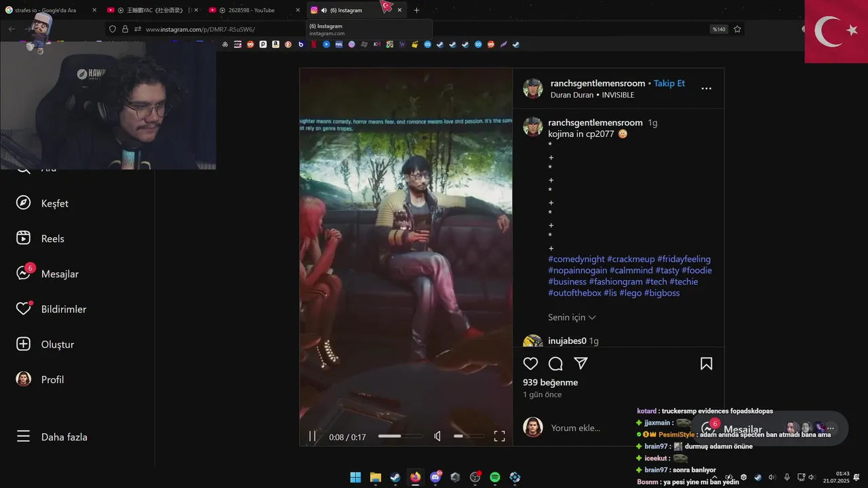Click the video progress bar
The height and width of the screenshot is (488, 868).
tap(400, 436)
